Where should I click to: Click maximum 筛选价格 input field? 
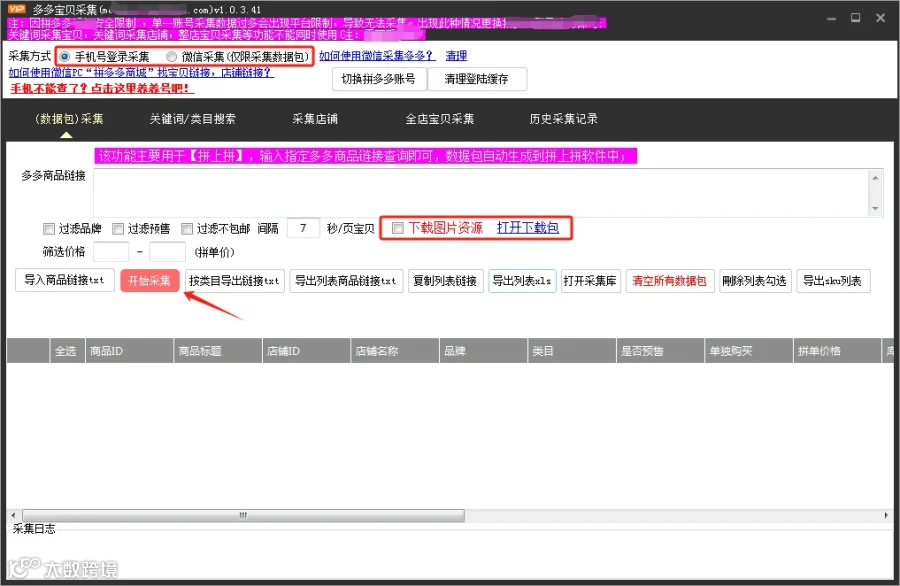(167, 251)
